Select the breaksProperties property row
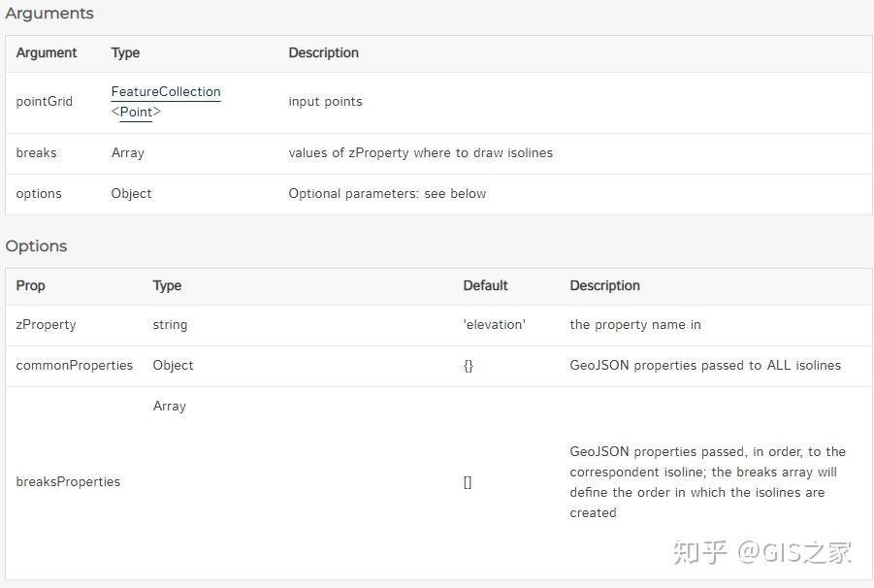The image size is (874, 588). tap(68, 481)
